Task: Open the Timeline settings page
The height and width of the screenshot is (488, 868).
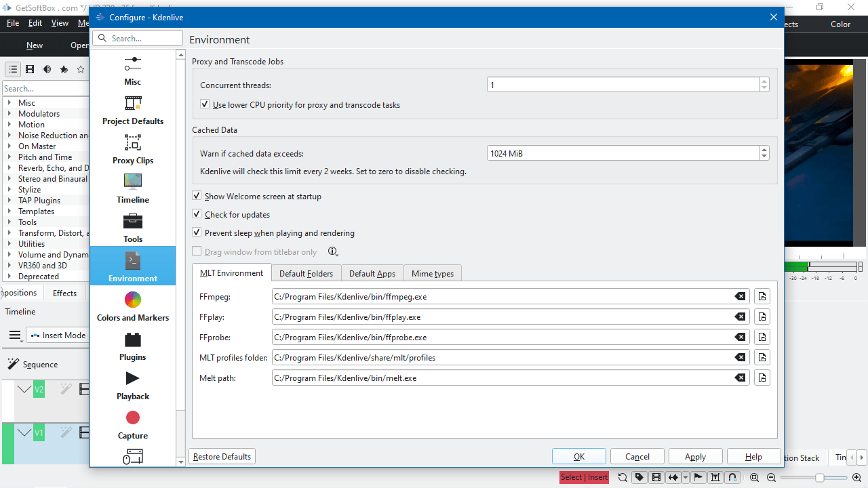Action: tap(133, 188)
